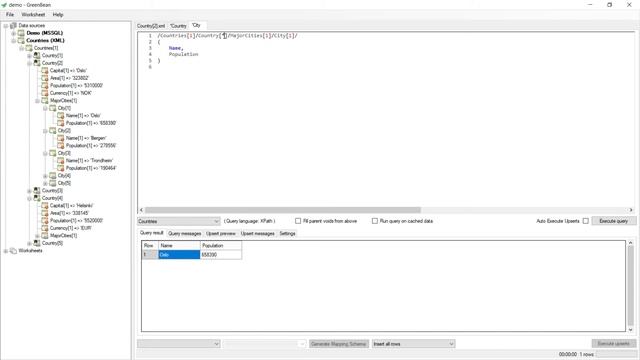
Task: Toggle the Auto Execute Upserts checkbox
Action: pos(586,221)
